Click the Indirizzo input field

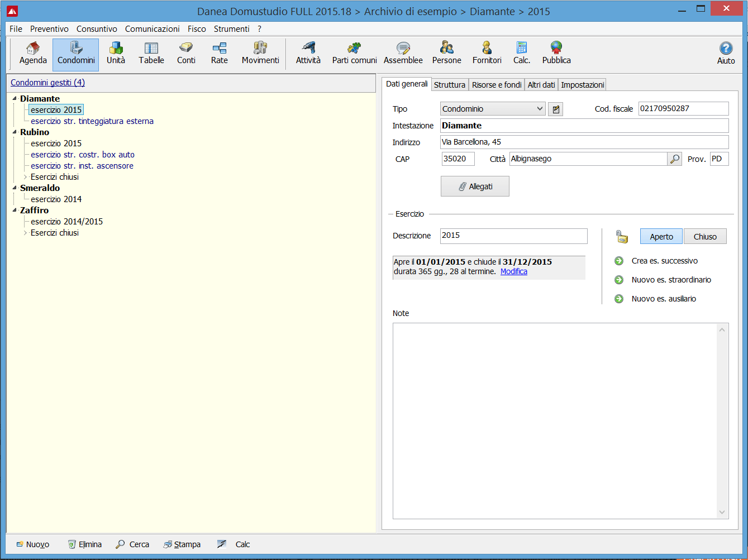point(584,142)
